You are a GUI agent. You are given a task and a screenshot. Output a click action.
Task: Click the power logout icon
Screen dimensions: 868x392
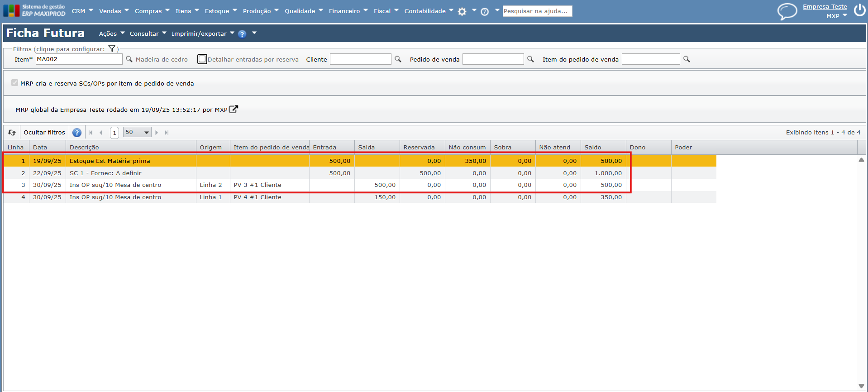(x=859, y=10)
